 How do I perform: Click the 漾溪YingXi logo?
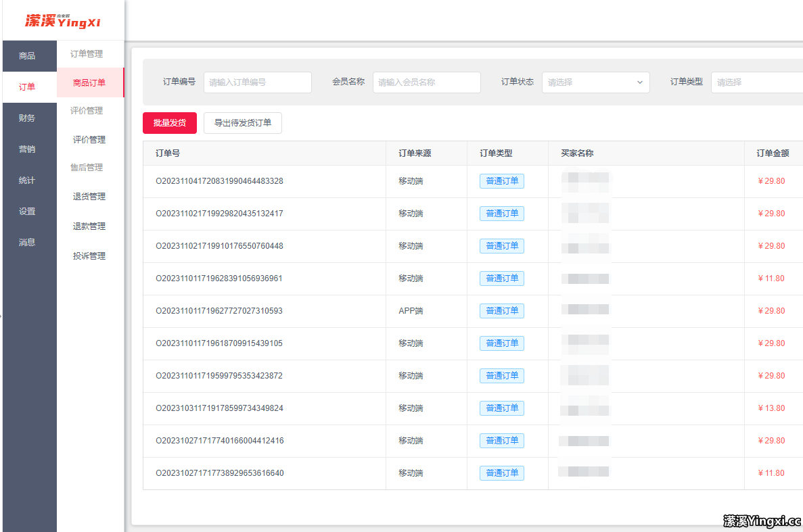click(x=62, y=20)
